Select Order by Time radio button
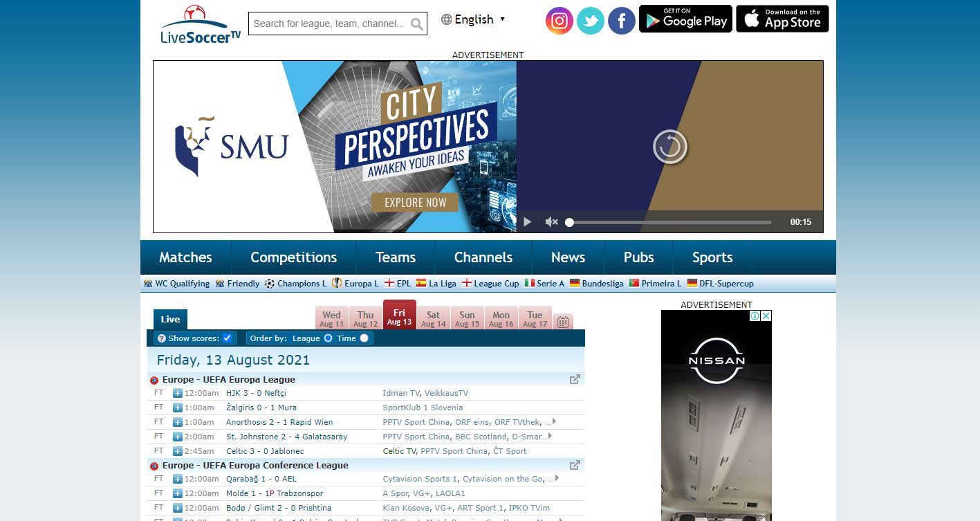Image resolution: width=980 pixels, height=521 pixels. click(x=364, y=338)
